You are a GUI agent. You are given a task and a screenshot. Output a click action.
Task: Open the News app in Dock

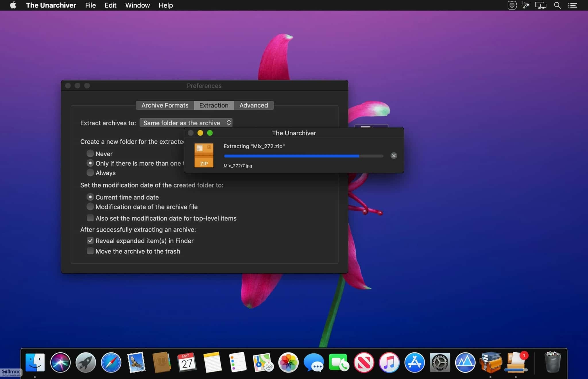pos(364,362)
